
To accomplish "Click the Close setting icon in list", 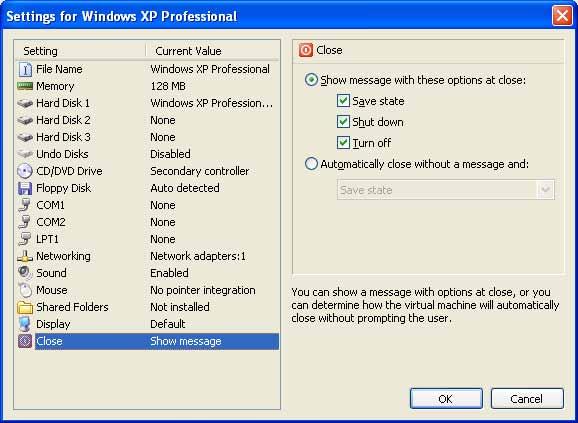I will click(x=25, y=341).
